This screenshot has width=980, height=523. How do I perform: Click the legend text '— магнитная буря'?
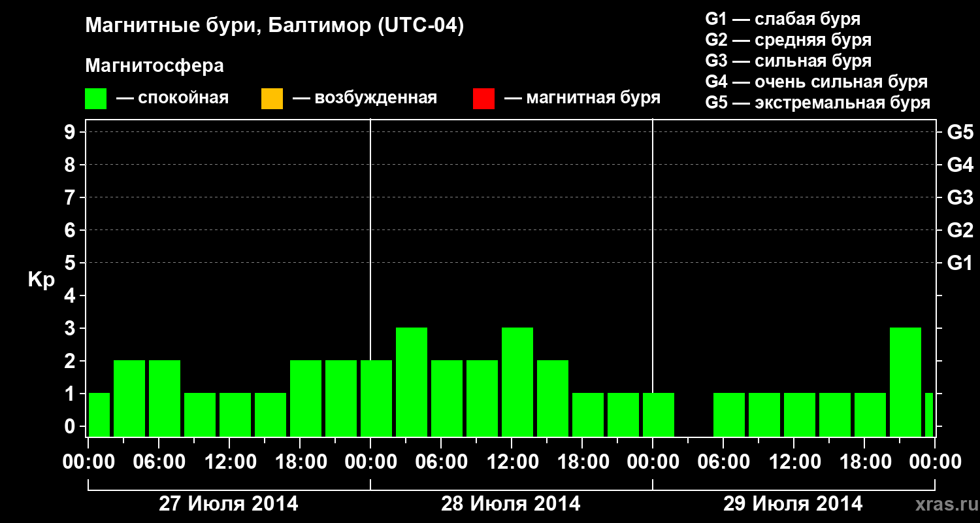click(x=582, y=99)
